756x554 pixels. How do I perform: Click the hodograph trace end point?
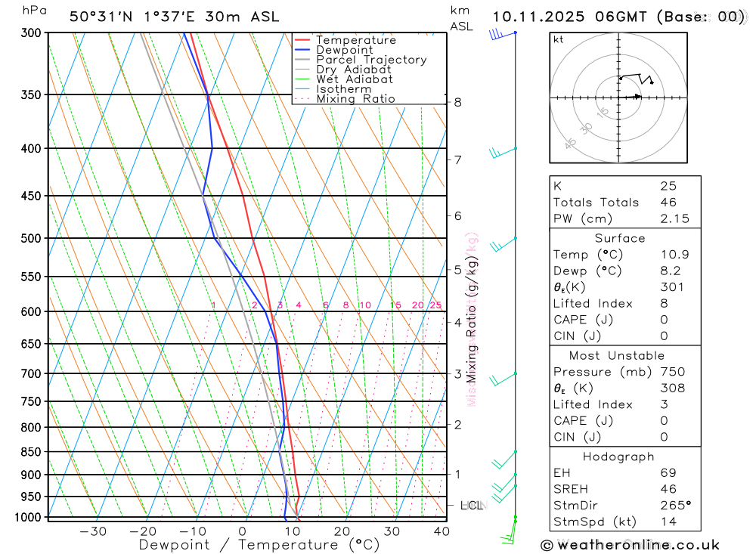[652, 83]
